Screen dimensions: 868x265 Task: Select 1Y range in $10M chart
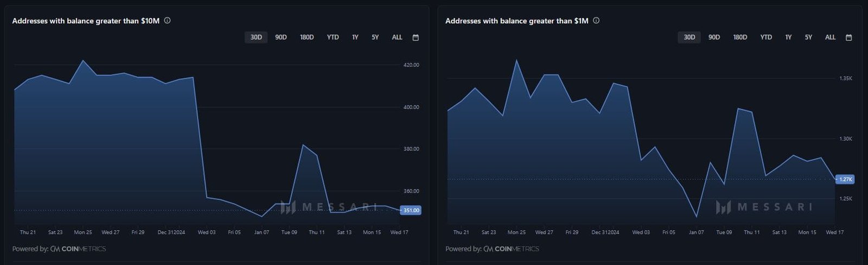[x=355, y=37]
